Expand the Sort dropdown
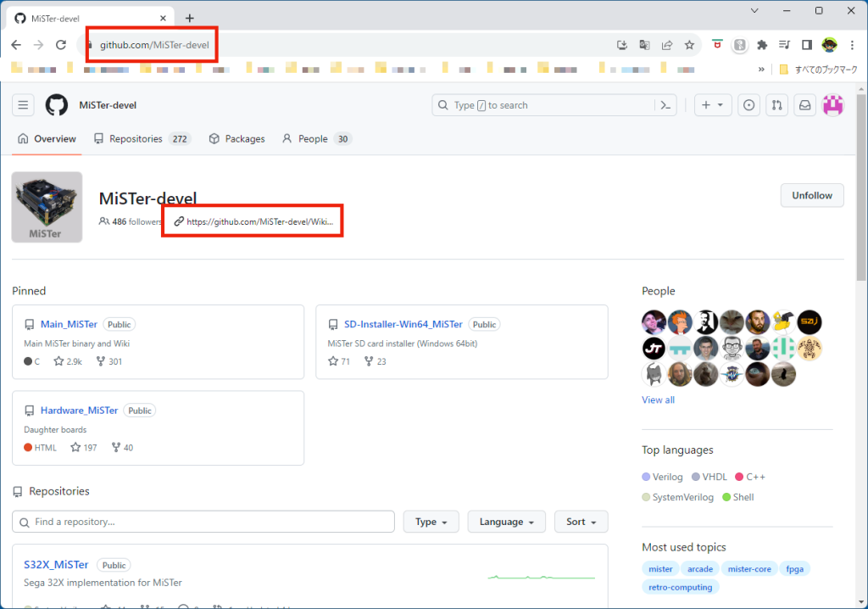The width and height of the screenshot is (868, 609). point(581,522)
